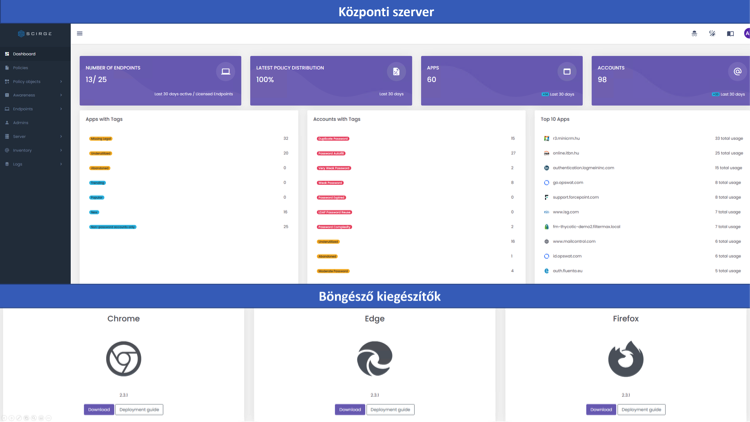Click the favicon next to r3.minicrm.hu
This screenshot has height=422, width=750.
point(547,138)
